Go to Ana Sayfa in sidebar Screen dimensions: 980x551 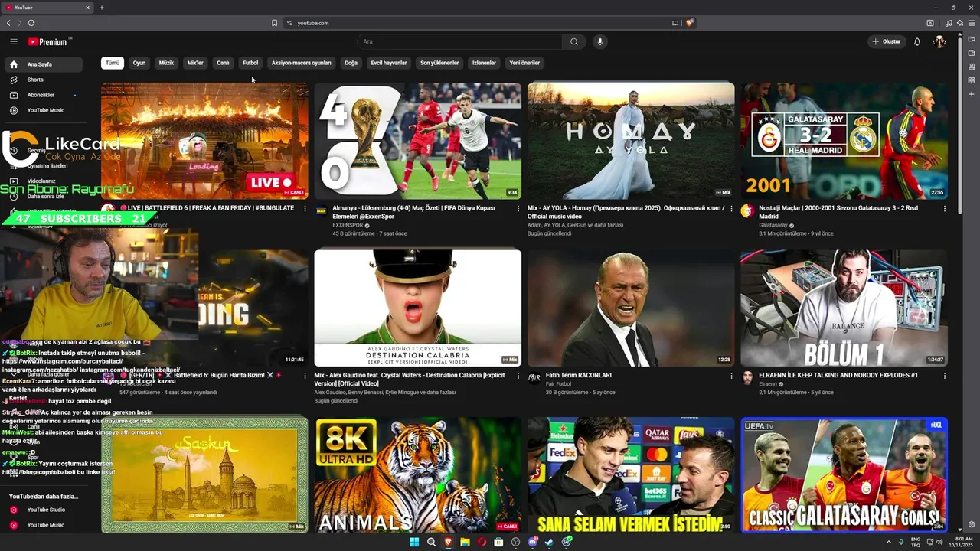click(42, 64)
